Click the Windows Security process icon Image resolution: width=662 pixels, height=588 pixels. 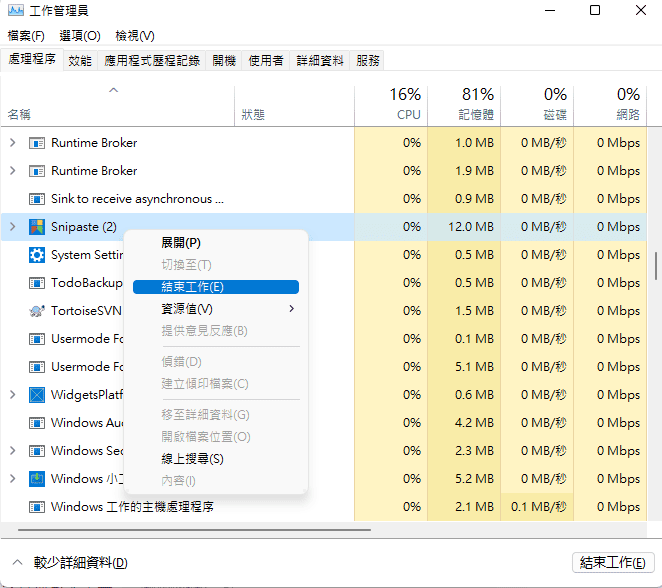point(37,451)
